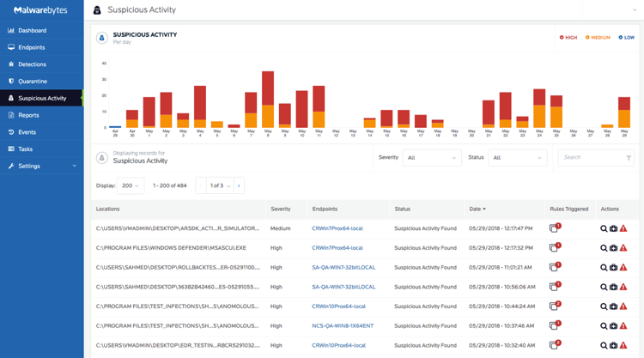644x358 pixels.
Task: Expand the Settings menu in sidebar
Action: point(41,166)
